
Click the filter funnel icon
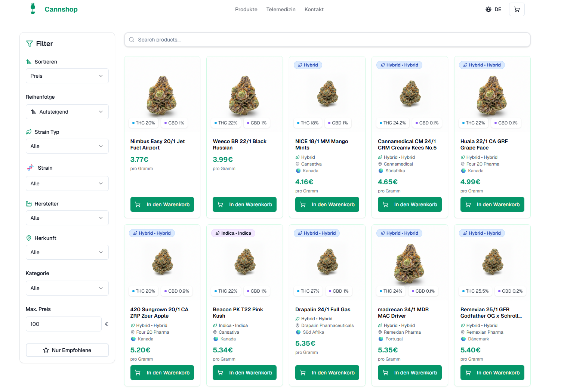(30, 44)
